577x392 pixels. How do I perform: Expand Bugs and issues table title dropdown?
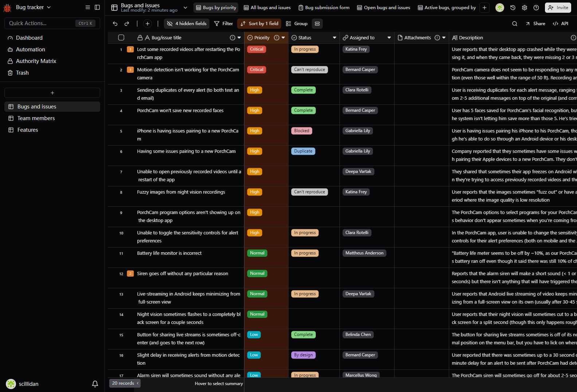(x=185, y=8)
